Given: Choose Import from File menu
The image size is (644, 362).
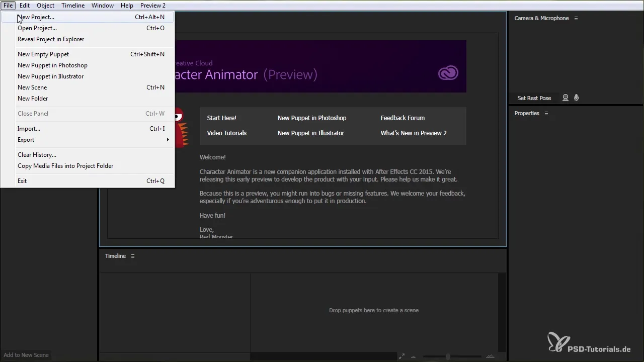Looking at the screenshot, I should [88, 129].
